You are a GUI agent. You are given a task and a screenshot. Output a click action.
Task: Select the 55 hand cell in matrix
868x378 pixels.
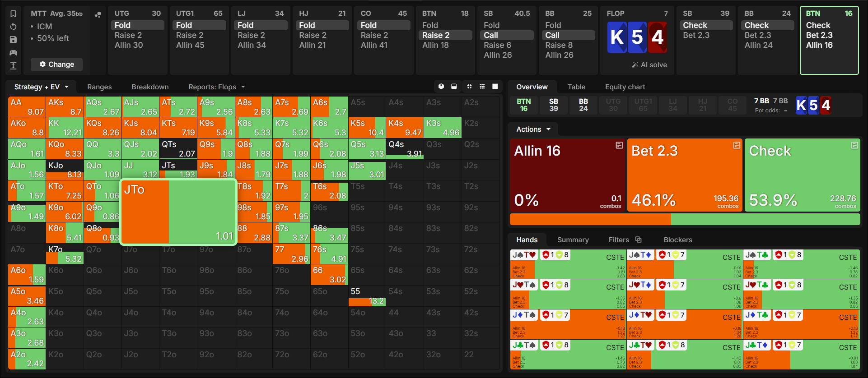[x=367, y=296]
